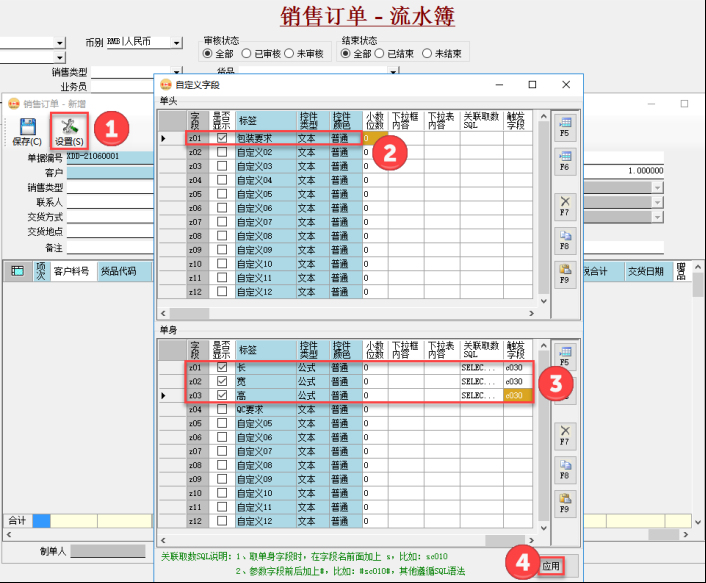Viewport: 706px width, 583px height.
Task: Click the grid layout icon beside 项次 column
Action: tap(18, 271)
